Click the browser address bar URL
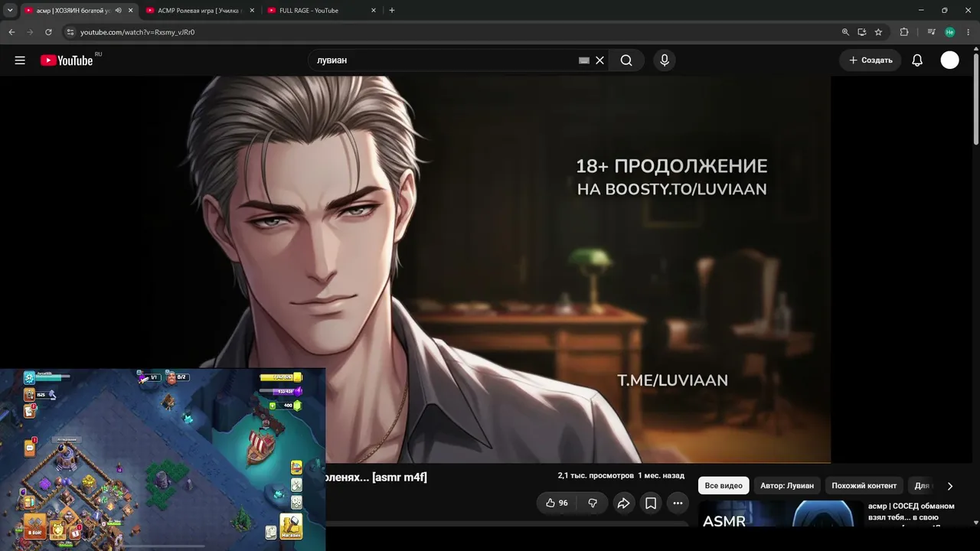This screenshot has height=551, width=980. [x=138, y=32]
